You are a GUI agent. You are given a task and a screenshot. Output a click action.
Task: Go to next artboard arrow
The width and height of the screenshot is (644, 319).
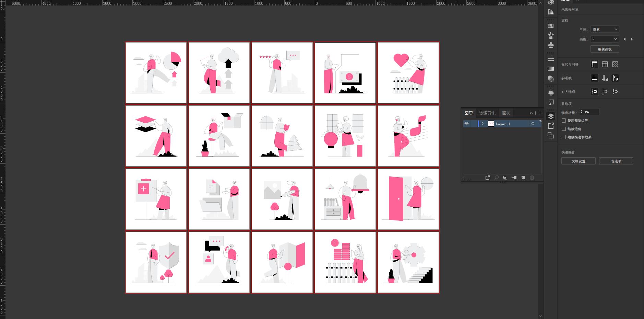point(632,39)
